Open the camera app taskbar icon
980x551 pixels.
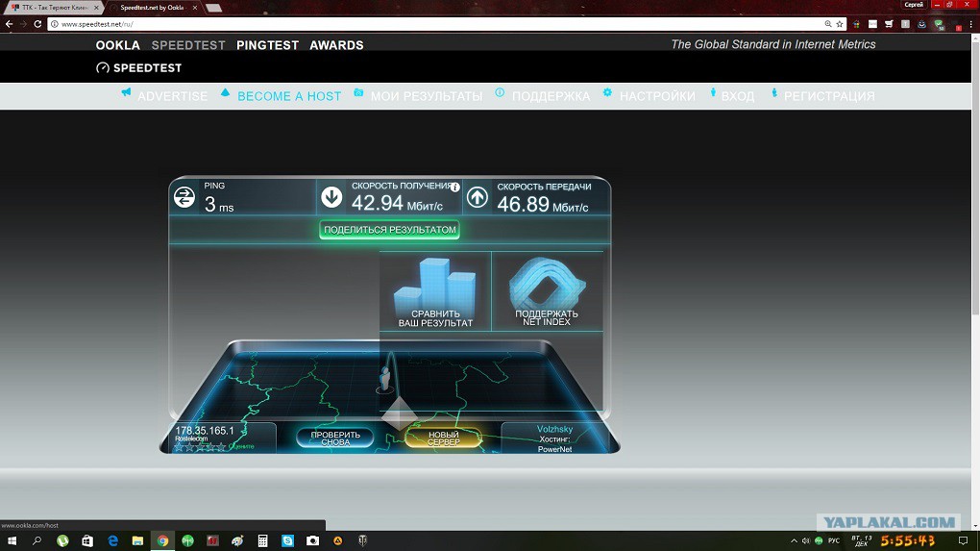tap(312, 540)
